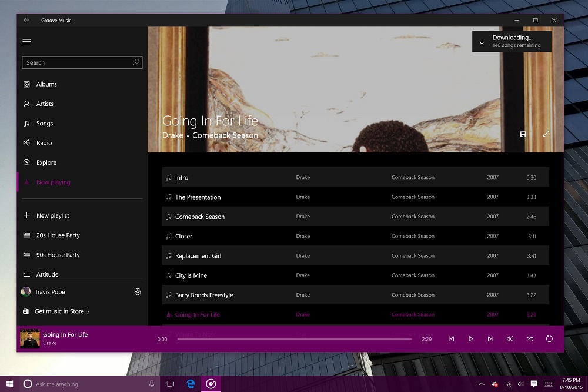Click the note icon beside Intro
Image resolution: width=588 pixels, height=392 pixels.
(x=169, y=177)
